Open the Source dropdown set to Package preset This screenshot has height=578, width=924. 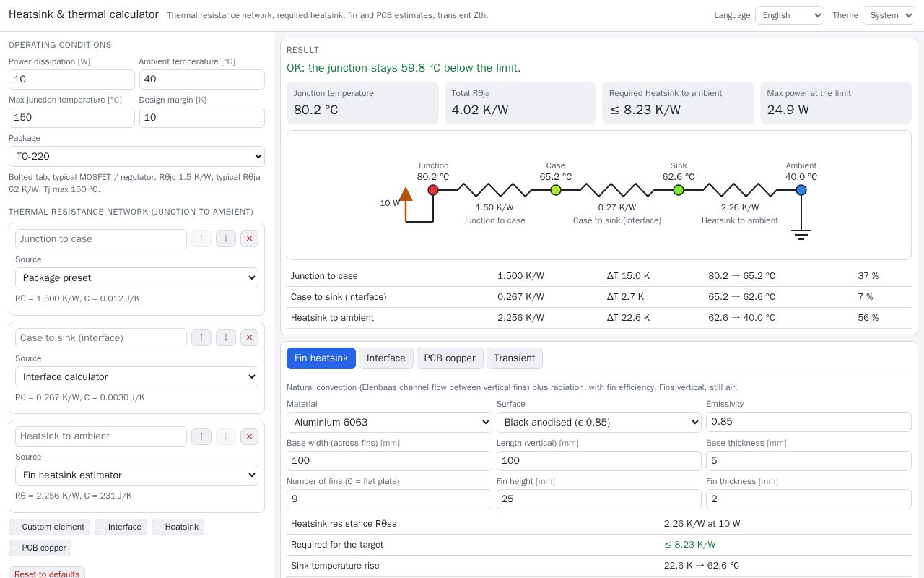pyautogui.click(x=136, y=277)
